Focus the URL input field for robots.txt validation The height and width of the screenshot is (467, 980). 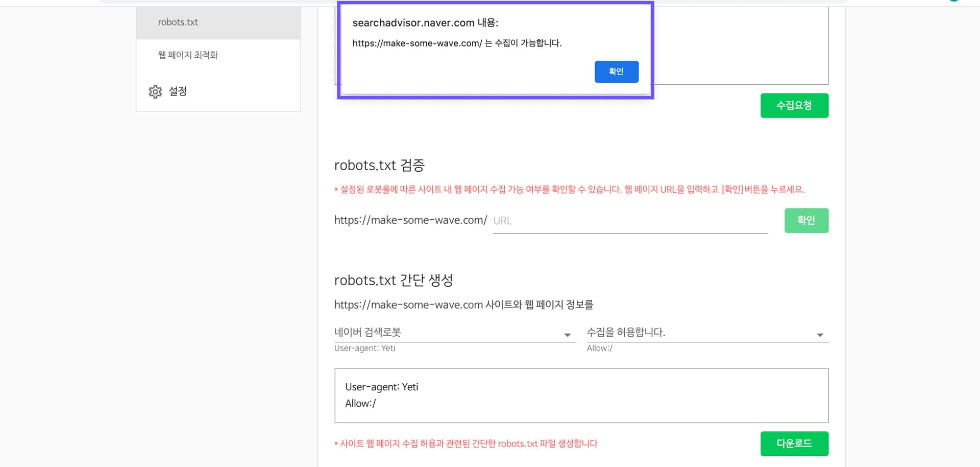[x=628, y=220]
